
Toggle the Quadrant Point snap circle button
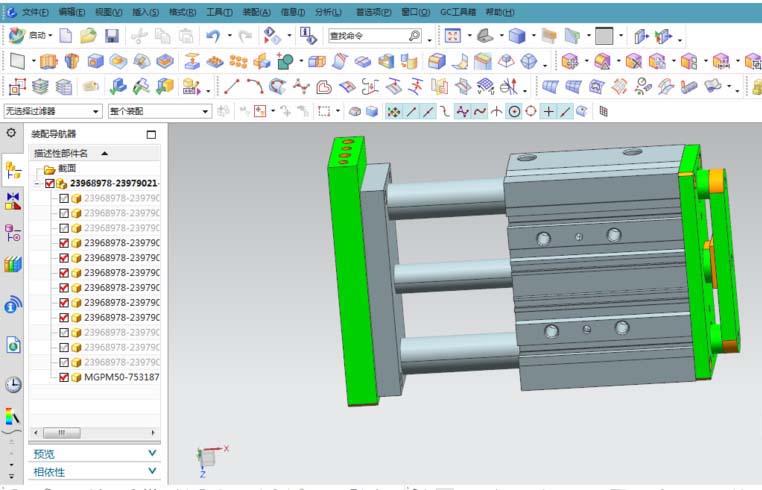(531, 112)
